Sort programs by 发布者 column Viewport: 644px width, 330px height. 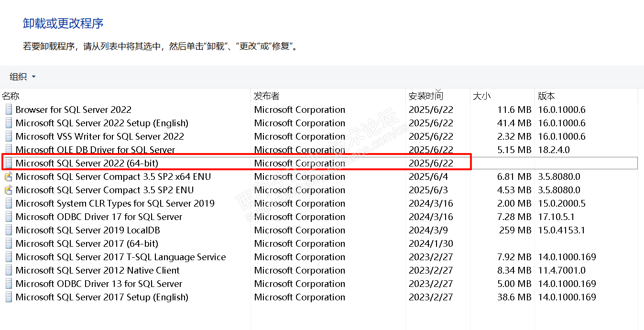[266, 96]
